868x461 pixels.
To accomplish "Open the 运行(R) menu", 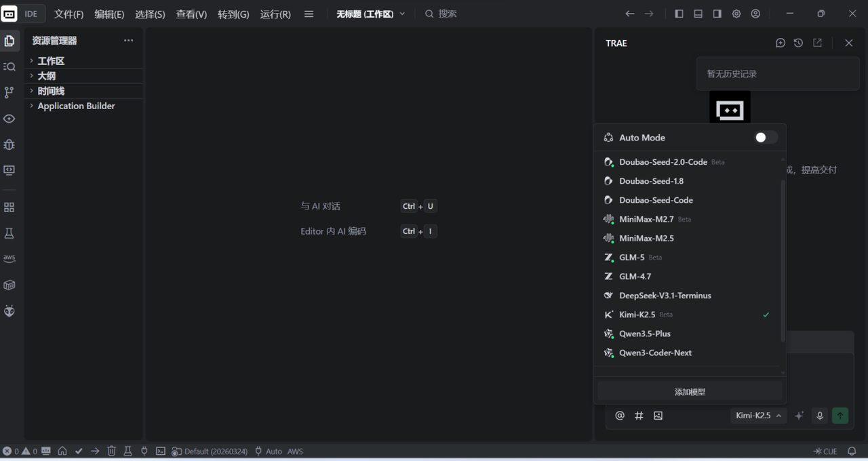I will click(x=275, y=14).
